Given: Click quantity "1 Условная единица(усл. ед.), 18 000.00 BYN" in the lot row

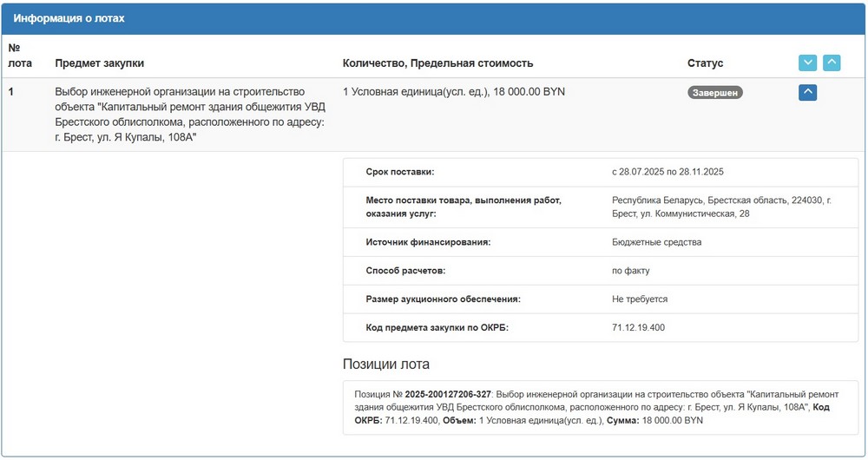Looking at the screenshot, I should point(454,92).
